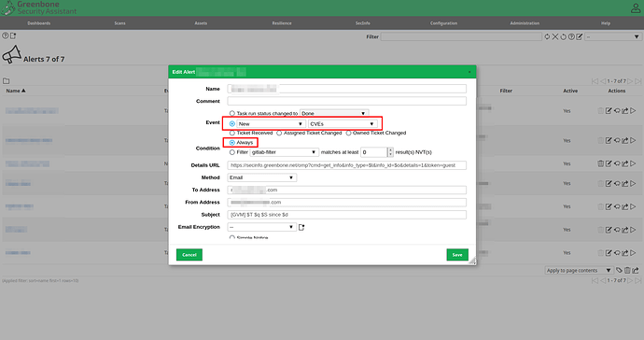This screenshot has height=340, width=644.
Task: Go to the first page using the bottom pagination icon
Action: 595,280
